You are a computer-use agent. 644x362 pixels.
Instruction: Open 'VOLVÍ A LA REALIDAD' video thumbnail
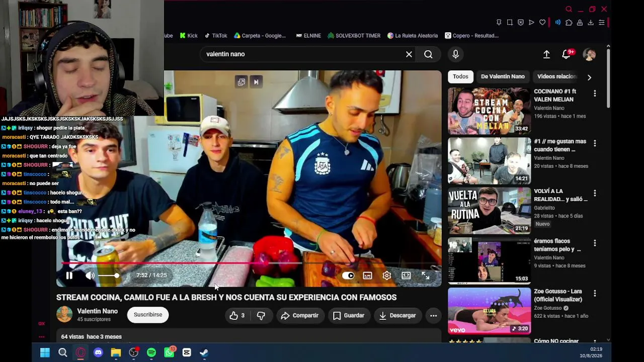pos(489,210)
